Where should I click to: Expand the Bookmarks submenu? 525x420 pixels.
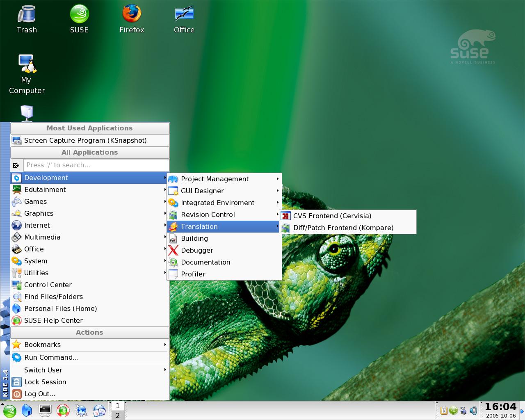point(90,345)
